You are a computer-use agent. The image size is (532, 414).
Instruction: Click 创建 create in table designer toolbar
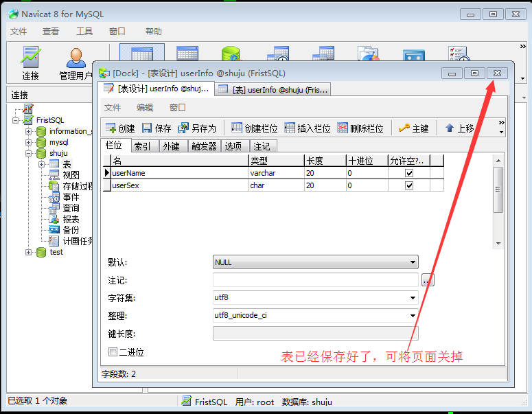click(x=120, y=128)
